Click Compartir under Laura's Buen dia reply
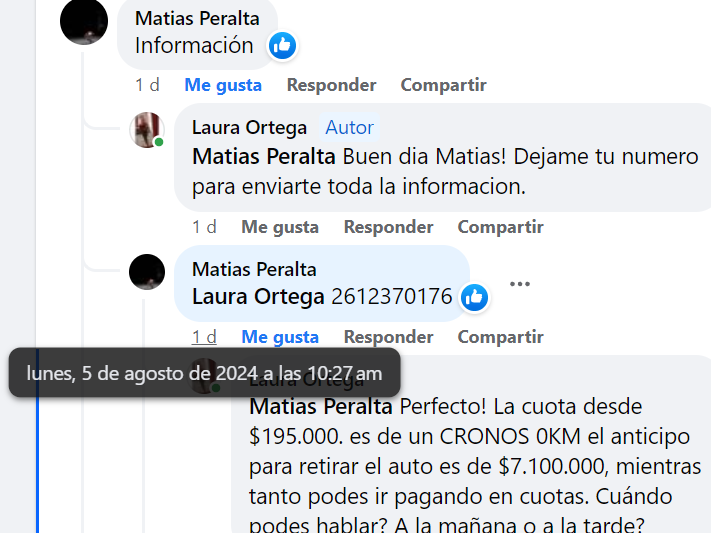The image size is (711, 533). click(x=501, y=227)
